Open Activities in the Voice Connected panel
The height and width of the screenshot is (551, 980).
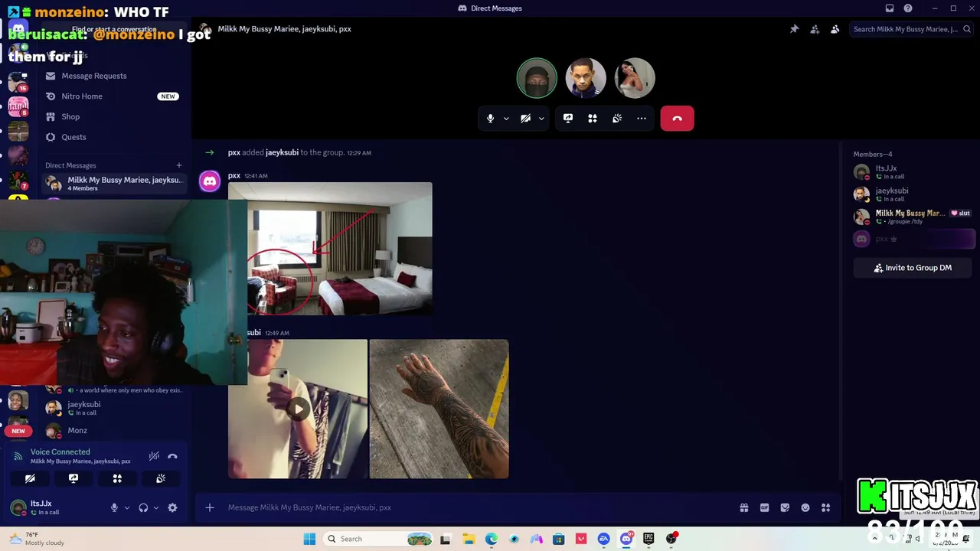coord(117,478)
